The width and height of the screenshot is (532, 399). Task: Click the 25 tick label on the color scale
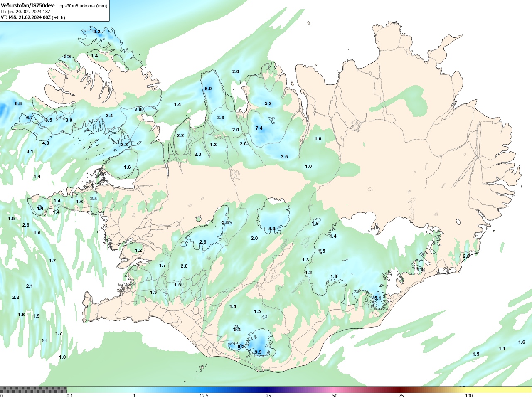(268, 396)
